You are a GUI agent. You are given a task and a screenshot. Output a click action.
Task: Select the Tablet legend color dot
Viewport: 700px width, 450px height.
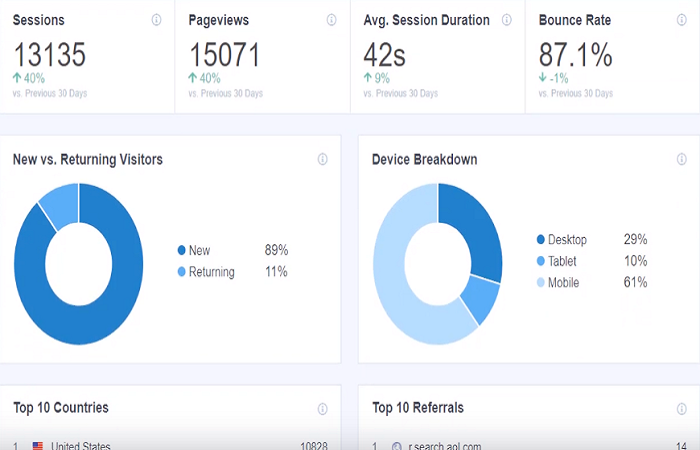[x=541, y=261]
